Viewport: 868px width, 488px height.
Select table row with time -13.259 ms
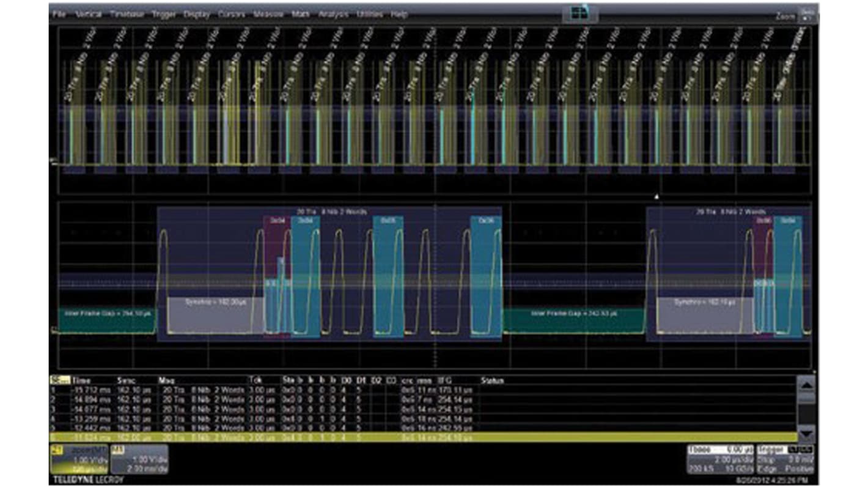pos(423,418)
